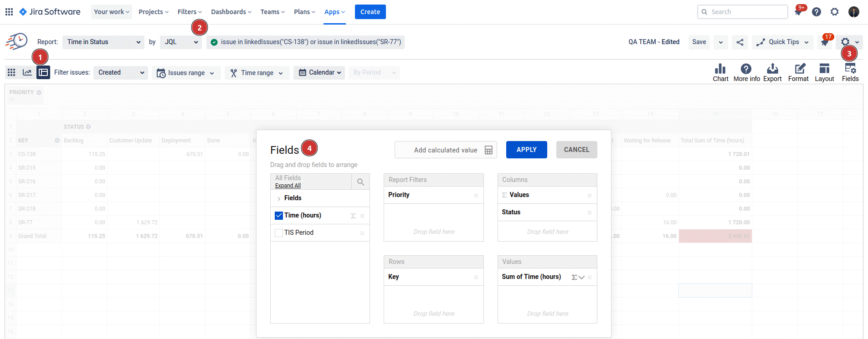Check the TIS Period checkbox
The image size is (868, 339).
click(279, 233)
